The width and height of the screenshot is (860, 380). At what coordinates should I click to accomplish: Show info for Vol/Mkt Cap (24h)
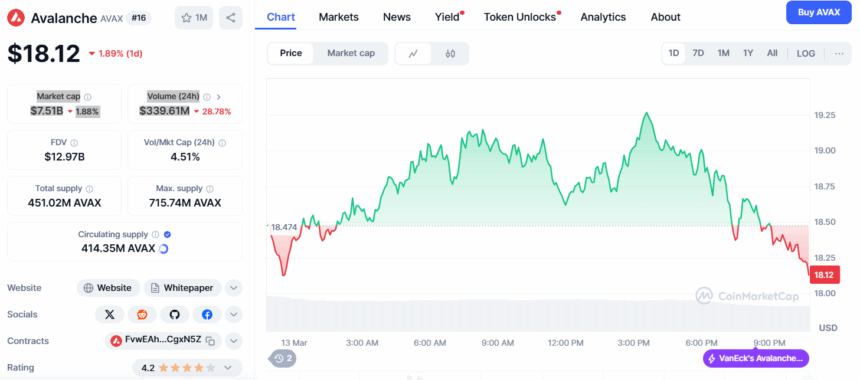pyautogui.click(x=222, y=143)
